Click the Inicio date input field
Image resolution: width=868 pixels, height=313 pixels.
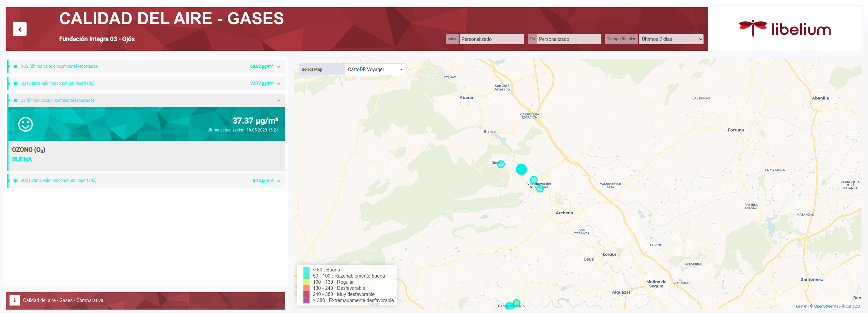[491, 39]
